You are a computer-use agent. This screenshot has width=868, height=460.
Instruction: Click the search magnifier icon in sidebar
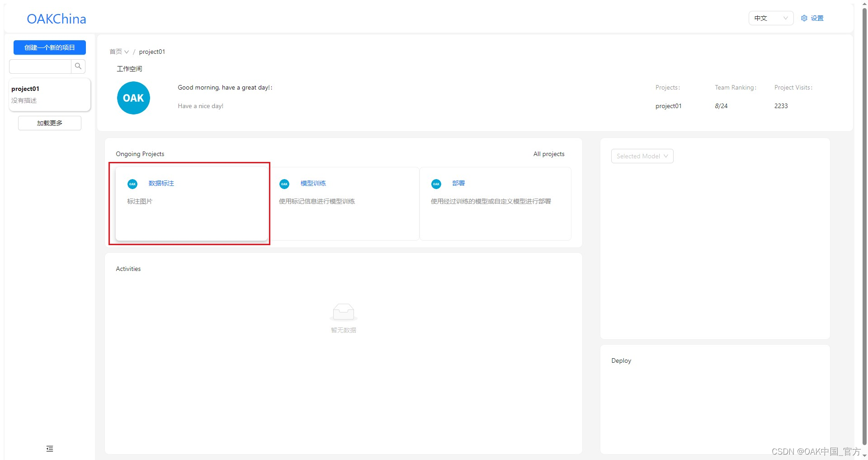click(78, 66)
